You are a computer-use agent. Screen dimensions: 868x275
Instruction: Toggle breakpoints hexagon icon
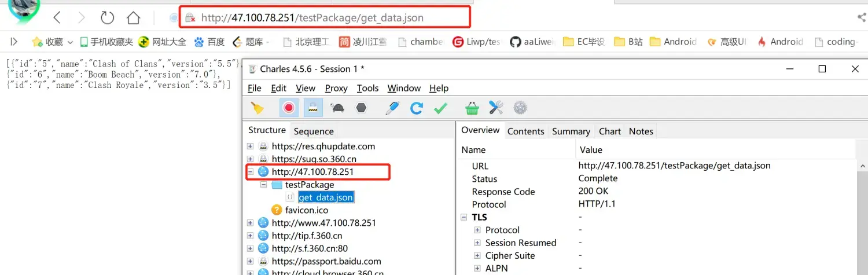pyautogui.click(x=362, y=108)
